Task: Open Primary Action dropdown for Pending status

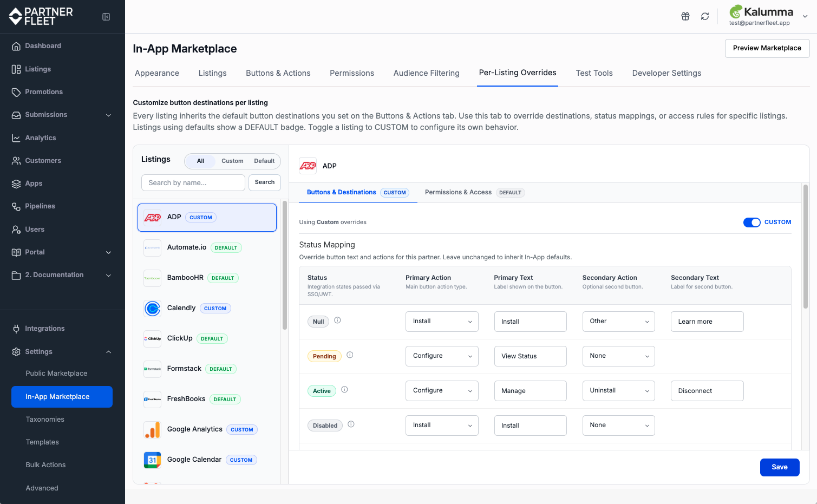Action: pyautogui.click(x=442, y=356)
